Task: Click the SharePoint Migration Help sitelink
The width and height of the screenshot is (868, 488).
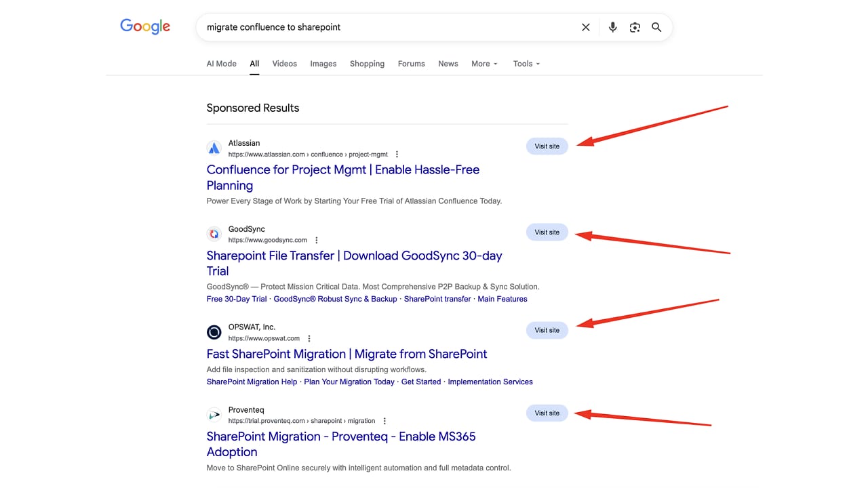Action: [x=252, y=382]
